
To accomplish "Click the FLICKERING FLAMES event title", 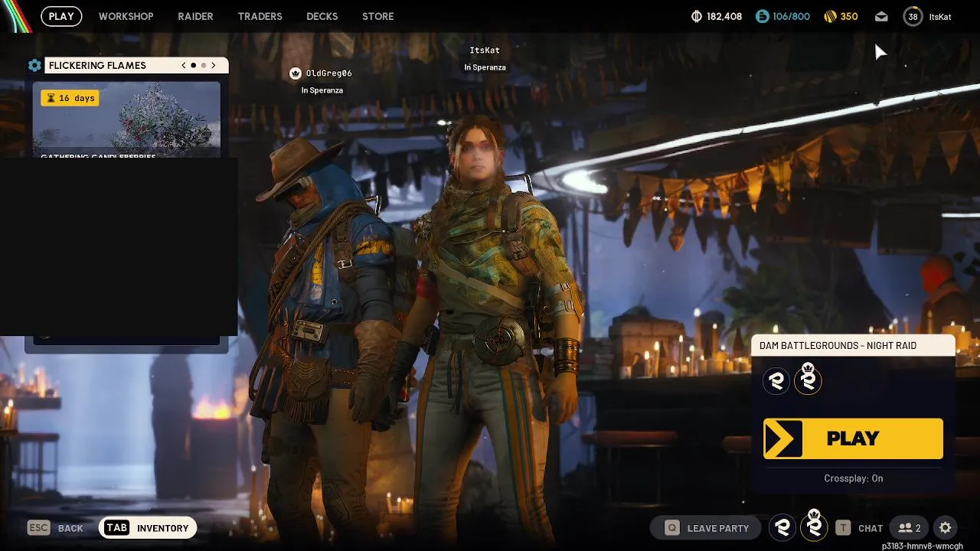I will point(97,66).
